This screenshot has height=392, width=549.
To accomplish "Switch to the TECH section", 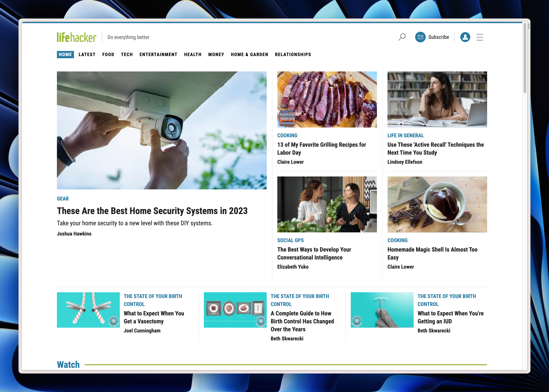I will [127, 55].
